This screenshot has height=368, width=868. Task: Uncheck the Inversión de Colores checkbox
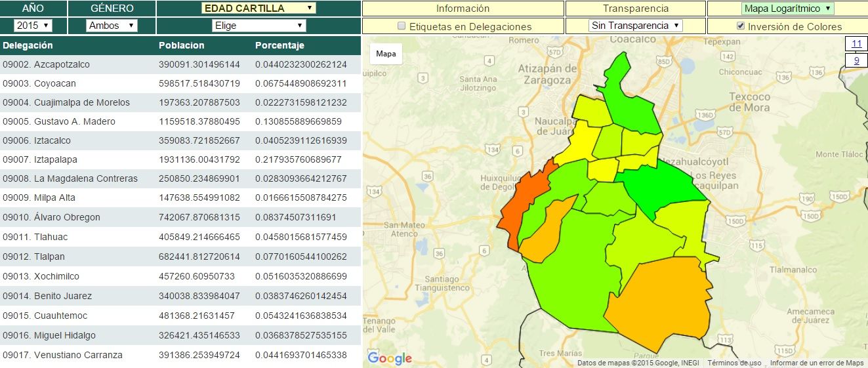coord(741,27)
